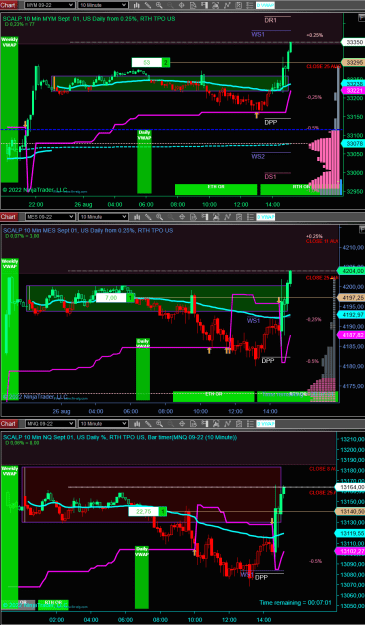Image resolution: width=365 pixels, height=625 pixels.
Task: Activate zoom in magnifier in MNQ chart toolbar
Action: pos(159,423)
